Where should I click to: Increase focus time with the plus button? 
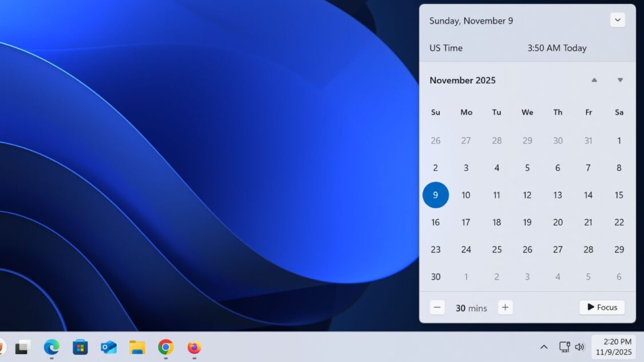505,308
